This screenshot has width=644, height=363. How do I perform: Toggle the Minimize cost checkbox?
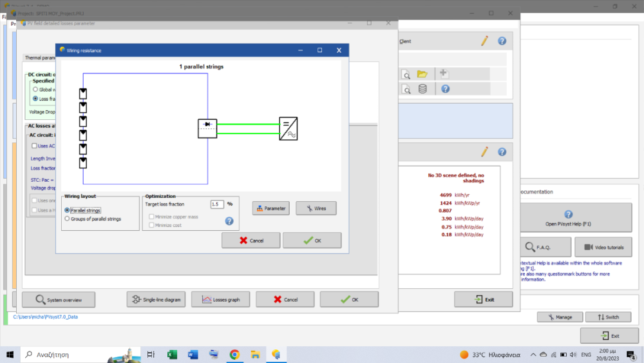pyautogui.click(x=152, y=225)
